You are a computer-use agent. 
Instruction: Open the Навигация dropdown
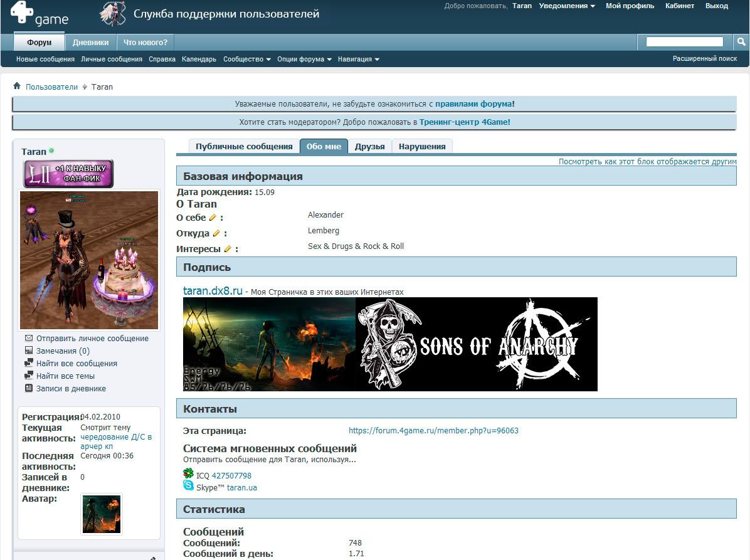point(358,59)
